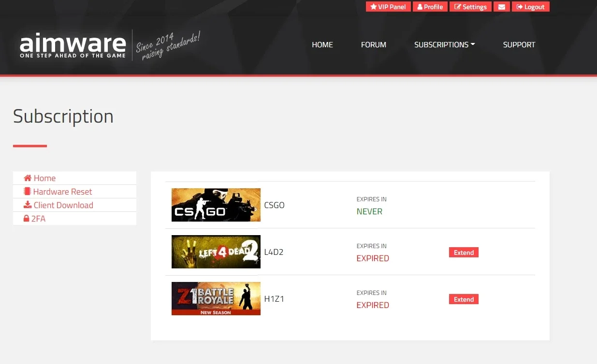Open Hardware Reset in sidebar
This screenshot has height=364, width=597.
tap(74, 192)
